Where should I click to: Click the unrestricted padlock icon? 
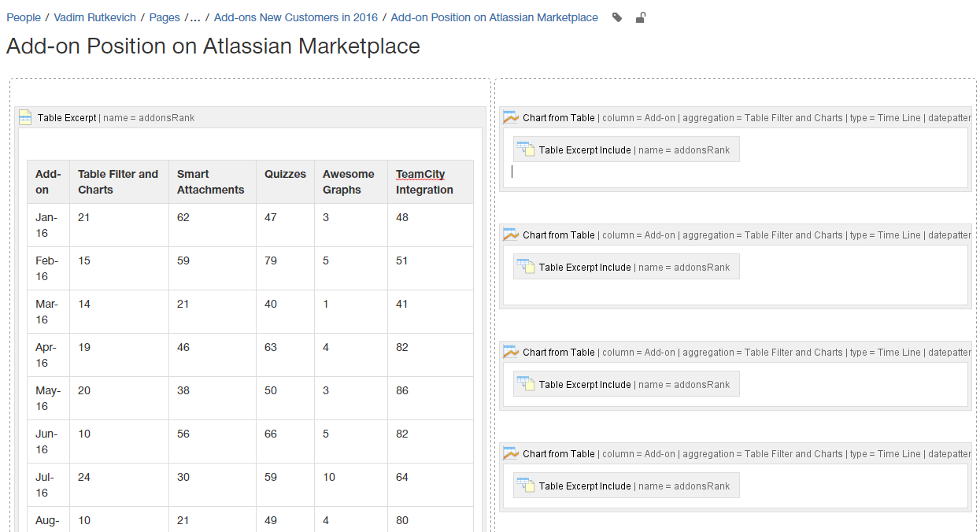640,17
